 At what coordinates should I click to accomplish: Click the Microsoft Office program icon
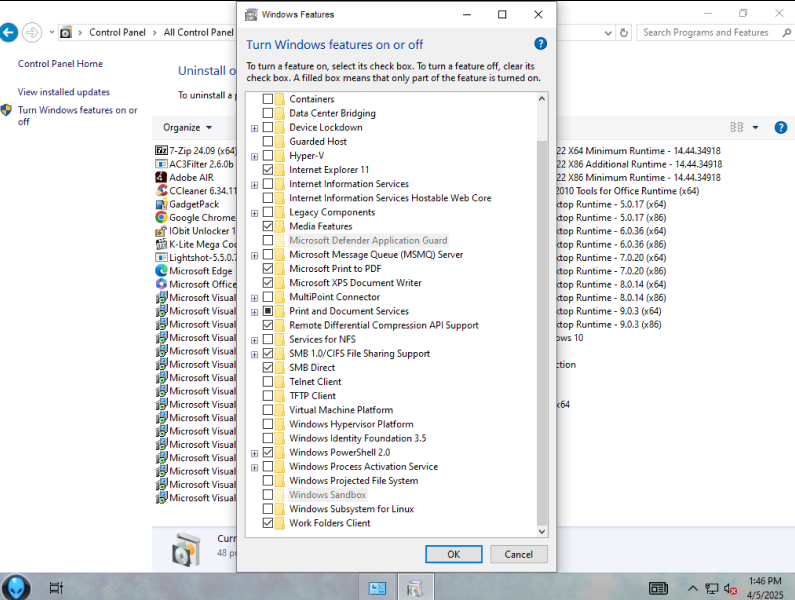click(161, 284)
